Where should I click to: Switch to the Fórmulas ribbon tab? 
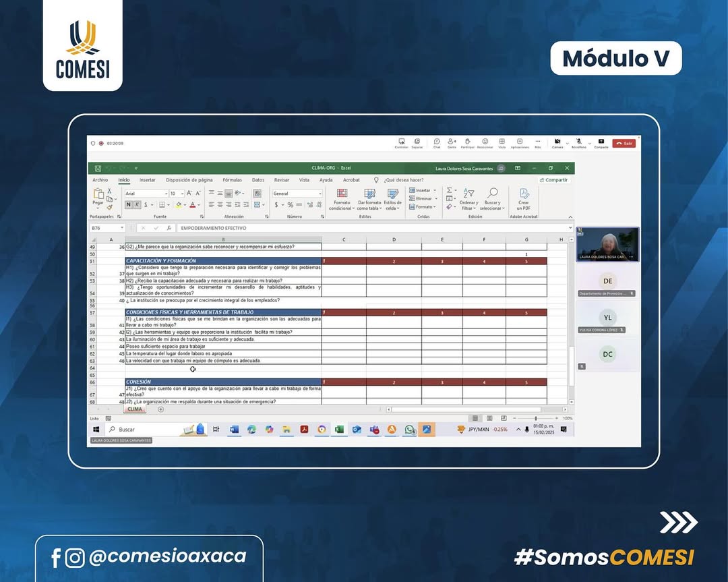232,180
